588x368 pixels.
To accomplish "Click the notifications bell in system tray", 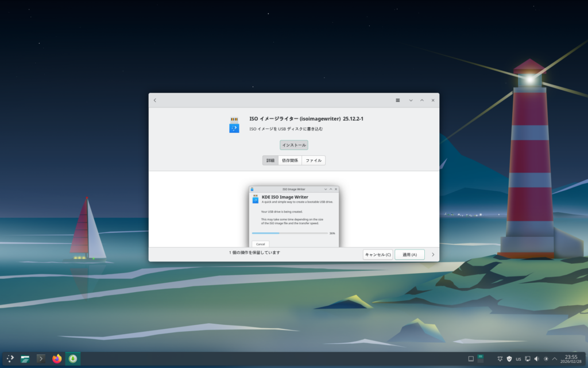I will (x=500, y=359).
